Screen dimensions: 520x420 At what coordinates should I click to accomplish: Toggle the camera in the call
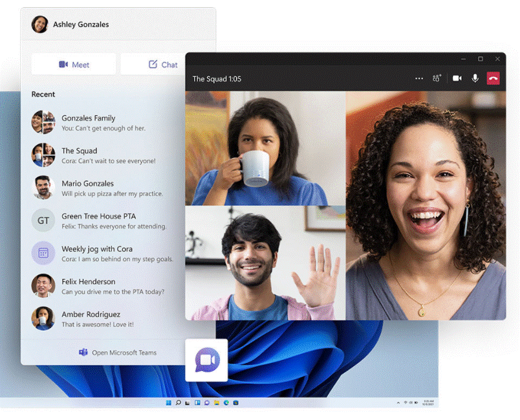457,78
